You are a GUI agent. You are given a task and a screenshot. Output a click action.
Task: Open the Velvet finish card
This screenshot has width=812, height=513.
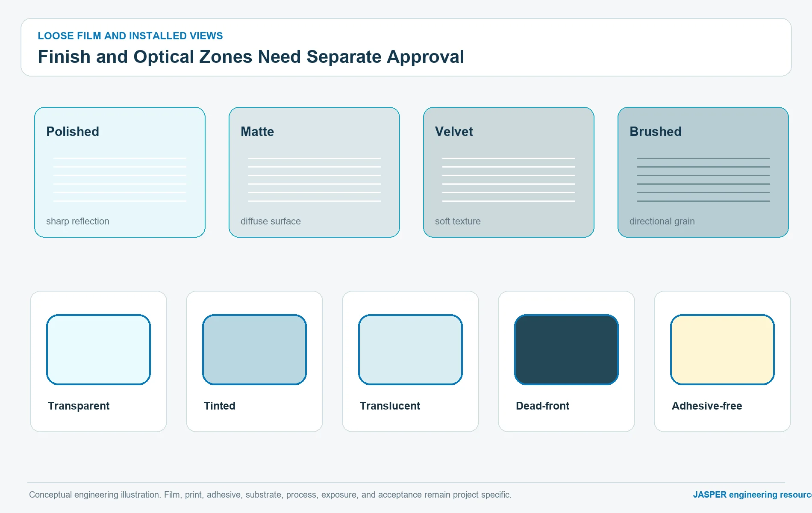click(509, 172)
